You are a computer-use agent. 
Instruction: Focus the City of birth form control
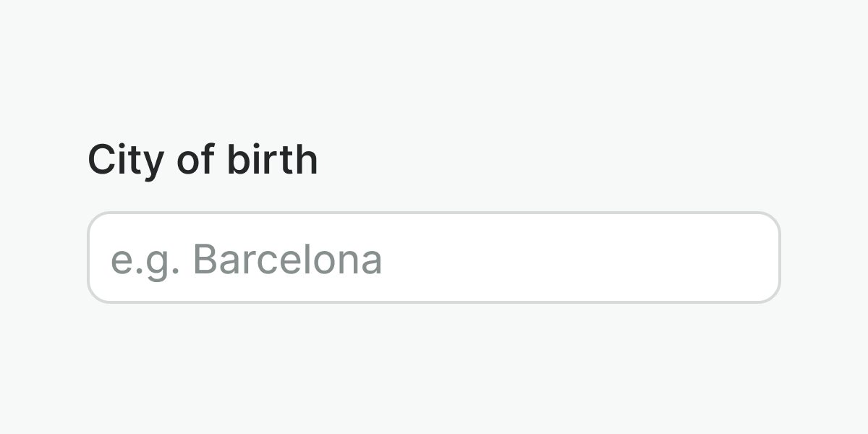pyautogui.click(x=434, y=258)
